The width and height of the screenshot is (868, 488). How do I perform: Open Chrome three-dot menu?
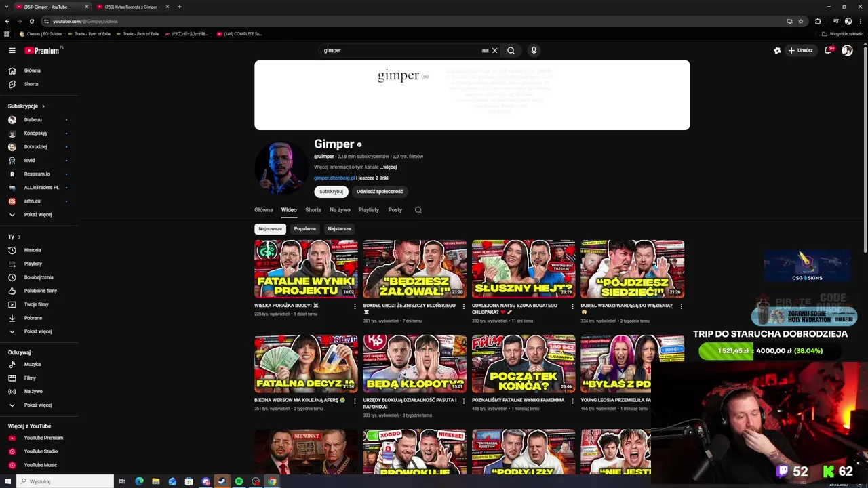tap(860, 21)
